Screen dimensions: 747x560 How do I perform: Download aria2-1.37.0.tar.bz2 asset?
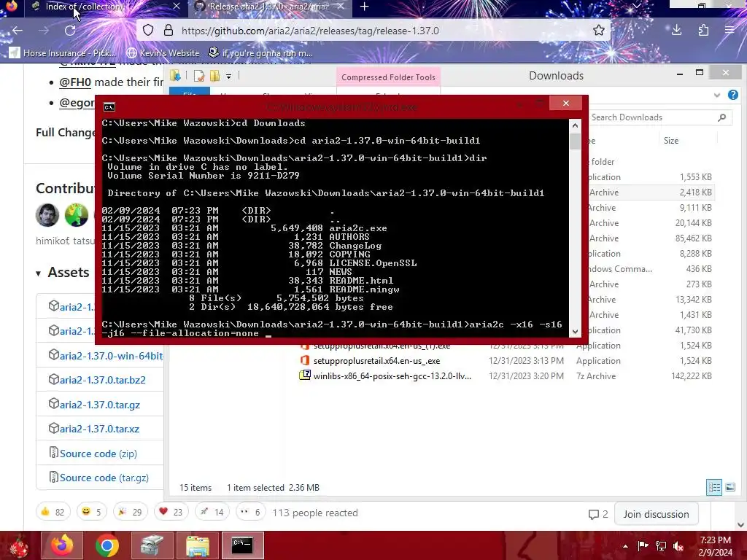click(x=102, y=380)
